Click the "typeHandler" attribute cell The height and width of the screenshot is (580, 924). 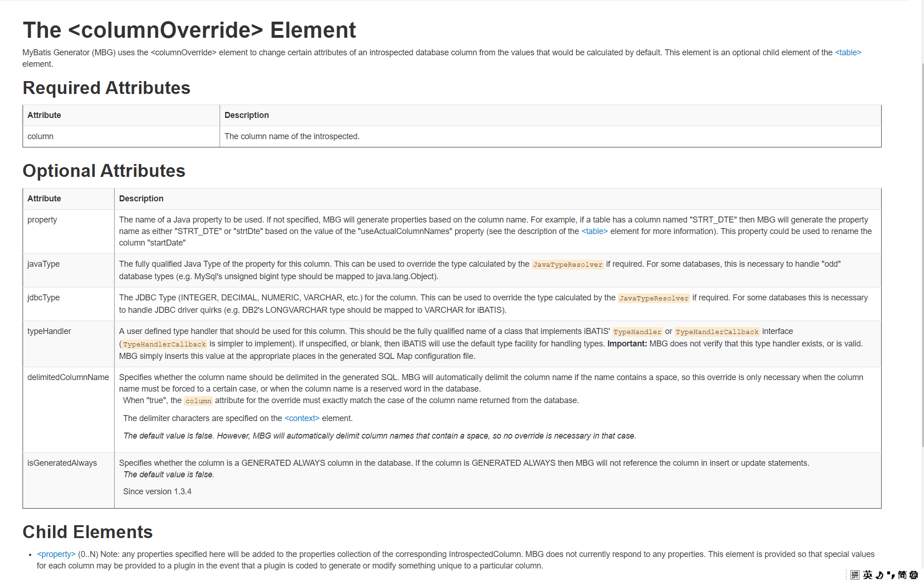tap(69, 344)
